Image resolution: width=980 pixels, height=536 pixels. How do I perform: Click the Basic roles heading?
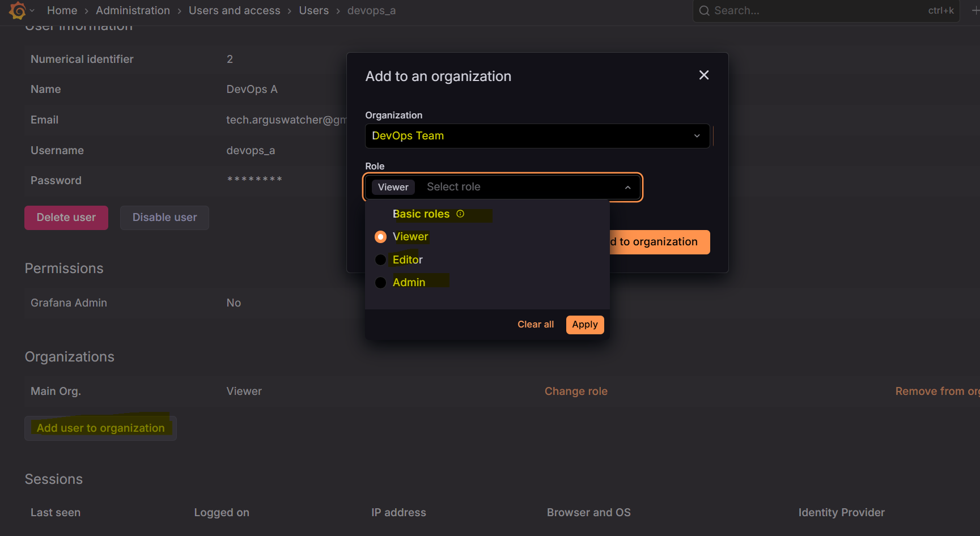pyautogui.click(x=421, y=214)
